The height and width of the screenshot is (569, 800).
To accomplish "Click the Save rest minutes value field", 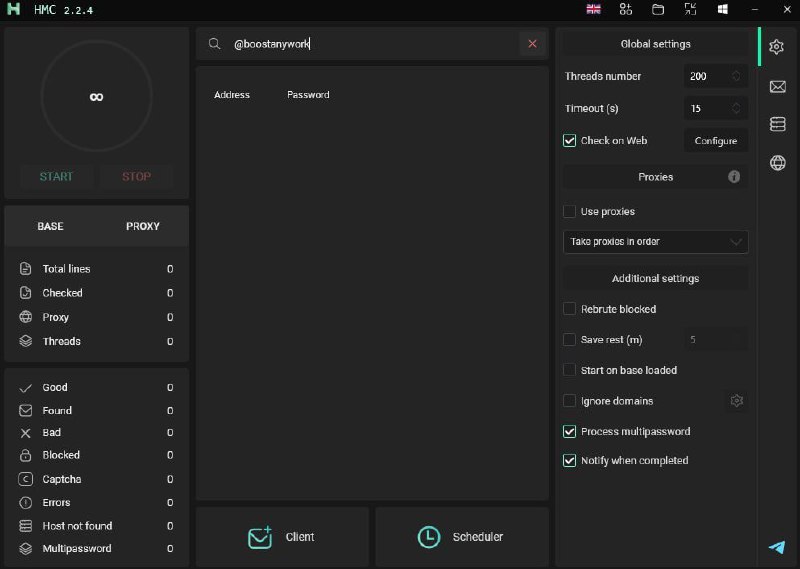I will point(715,339).
